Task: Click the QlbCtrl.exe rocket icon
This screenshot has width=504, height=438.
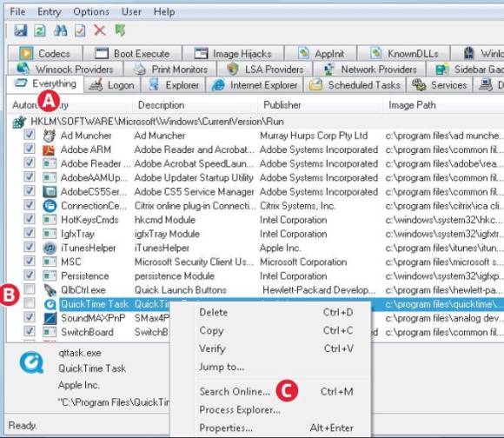Action: click(50, 290)
